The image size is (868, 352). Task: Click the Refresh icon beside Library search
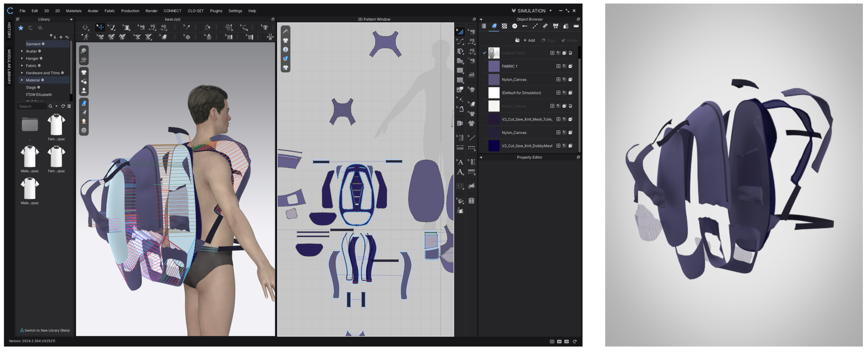tap(63, 106)
